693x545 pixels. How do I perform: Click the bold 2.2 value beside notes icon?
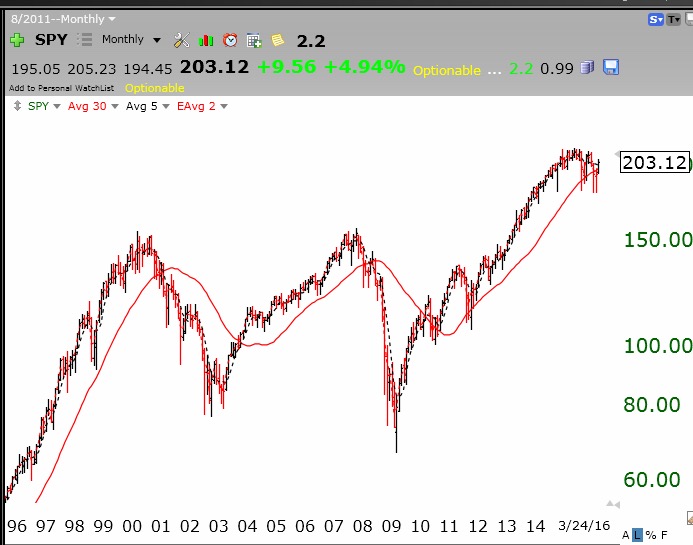click(311, 41)
